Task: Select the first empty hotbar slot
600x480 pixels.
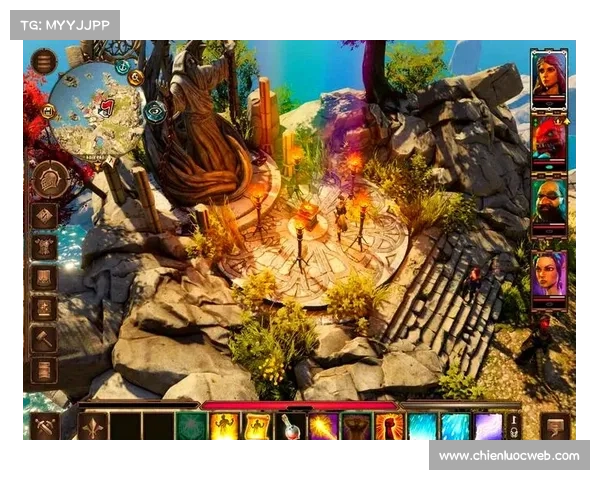Action: tap(126, 426)
